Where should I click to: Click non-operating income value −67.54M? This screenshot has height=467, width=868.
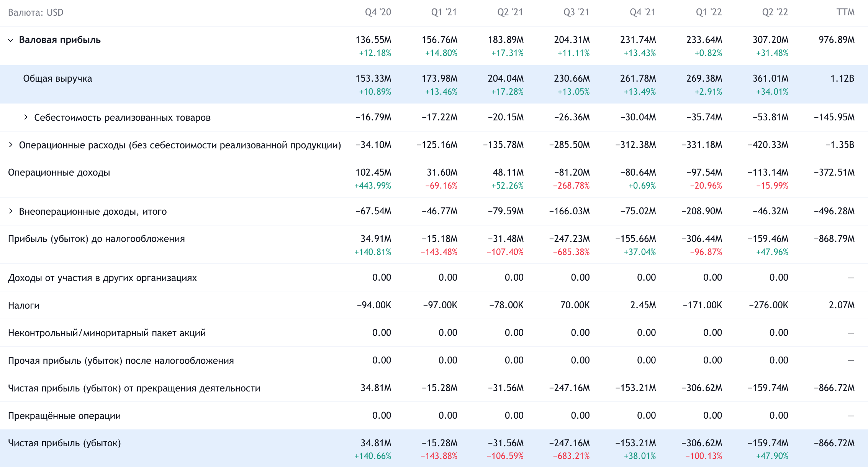pos(373,211)
